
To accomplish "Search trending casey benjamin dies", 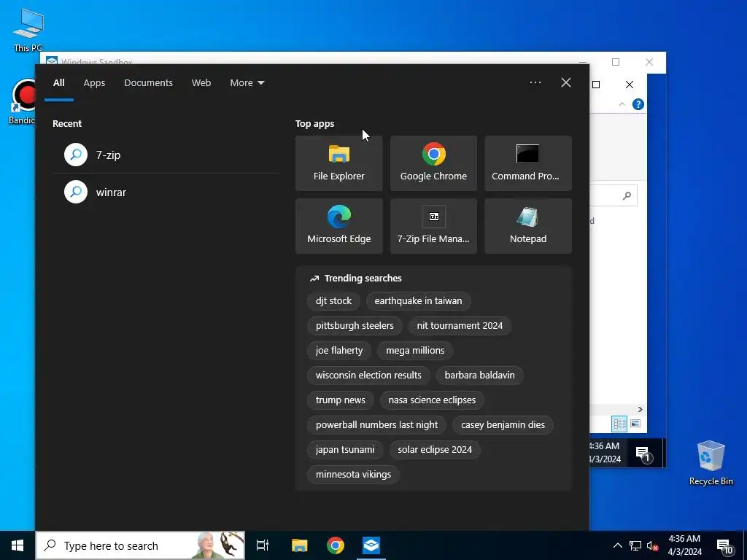I will [x=503, y=425].
